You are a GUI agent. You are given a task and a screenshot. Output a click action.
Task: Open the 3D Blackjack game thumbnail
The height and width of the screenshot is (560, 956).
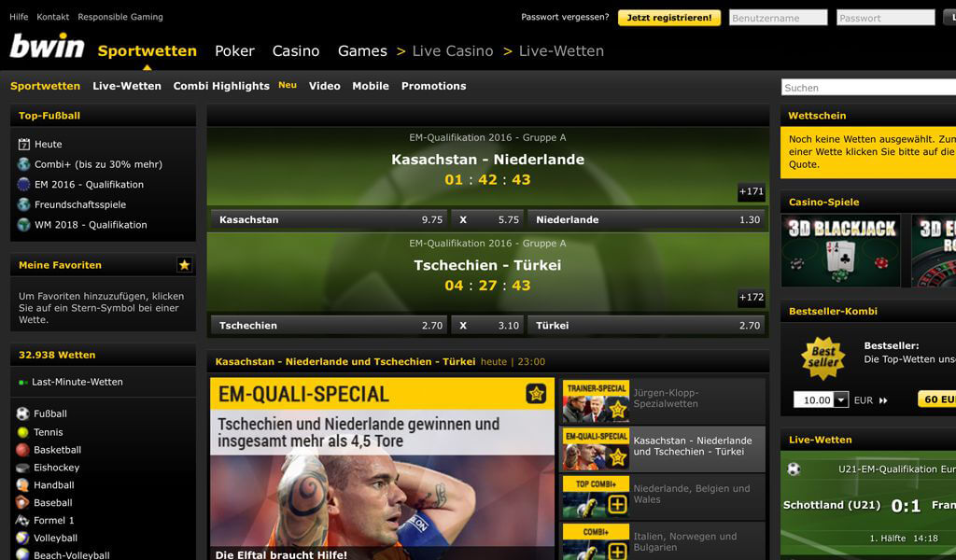click(841, 250)
